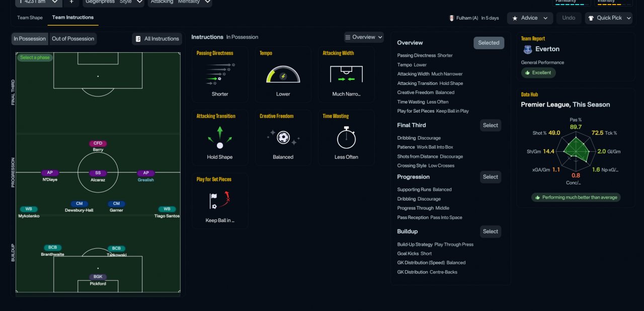644x311 pixels.
Task: Click the Pas % 89.7 stat
Action: point(576,124)
